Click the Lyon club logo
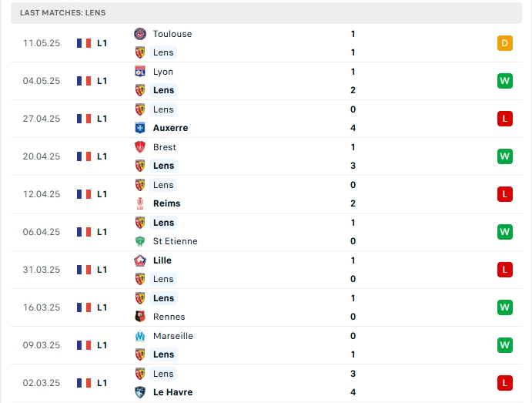Screen dimensions: 532x403 point(140,72)
